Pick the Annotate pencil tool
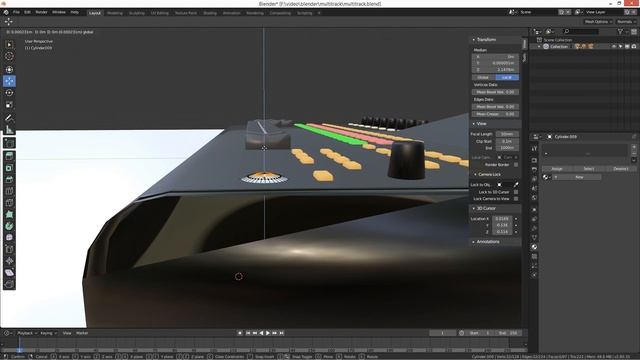This screenshot has height=360, width=640. tap(9, 118)
